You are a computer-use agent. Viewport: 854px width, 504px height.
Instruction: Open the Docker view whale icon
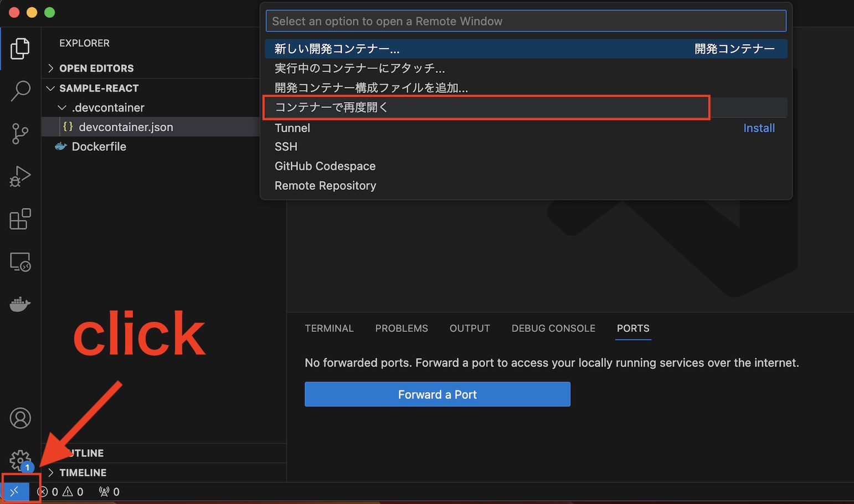click(20, 304)
